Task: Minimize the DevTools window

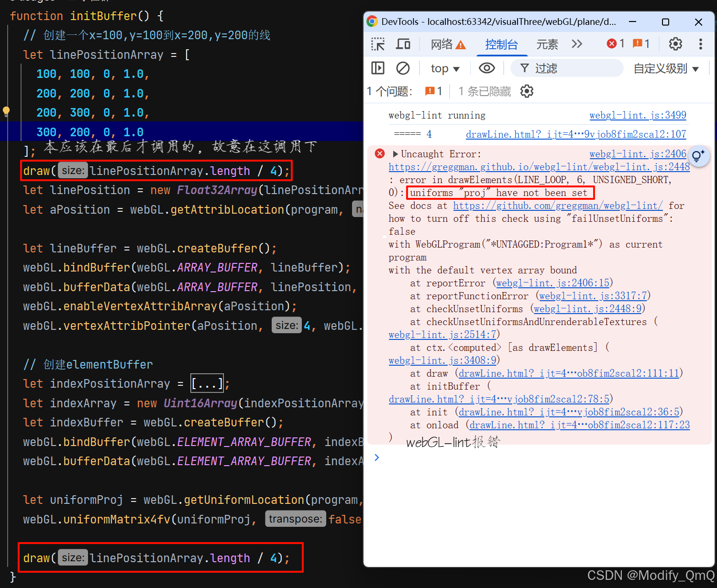Action: click(632, 22)
